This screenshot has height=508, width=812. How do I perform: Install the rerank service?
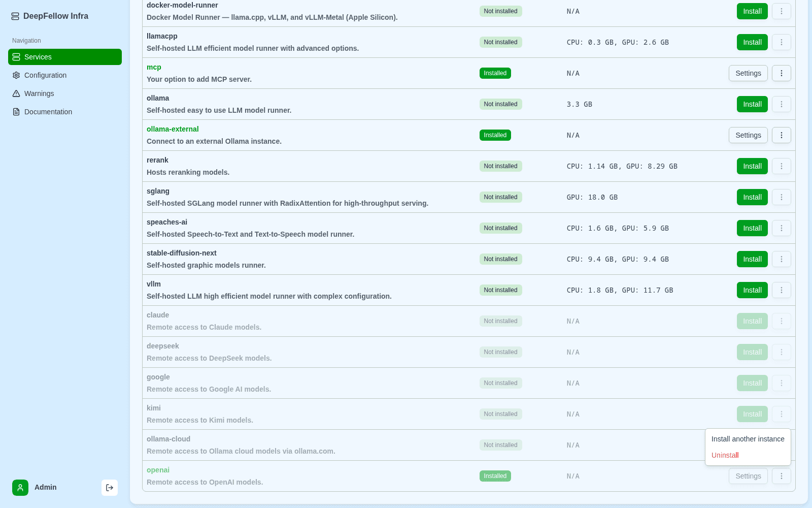(x=752, y=166)
